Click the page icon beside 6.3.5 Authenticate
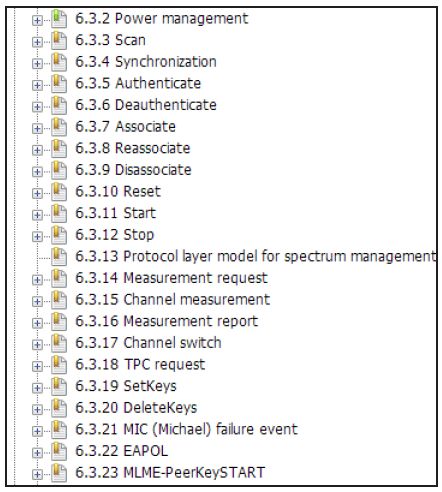Viewport: 442px width, 492px height. coord(59,84)
